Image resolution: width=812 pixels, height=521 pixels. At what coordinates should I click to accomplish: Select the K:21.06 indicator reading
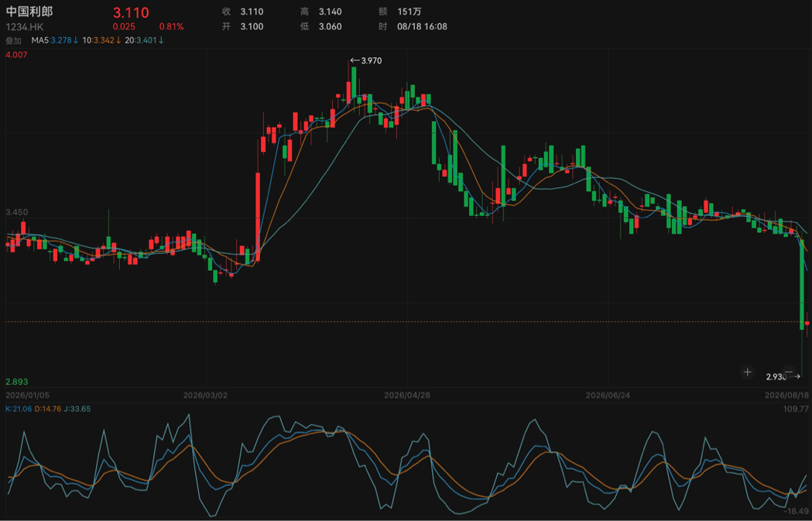(19, 409)
